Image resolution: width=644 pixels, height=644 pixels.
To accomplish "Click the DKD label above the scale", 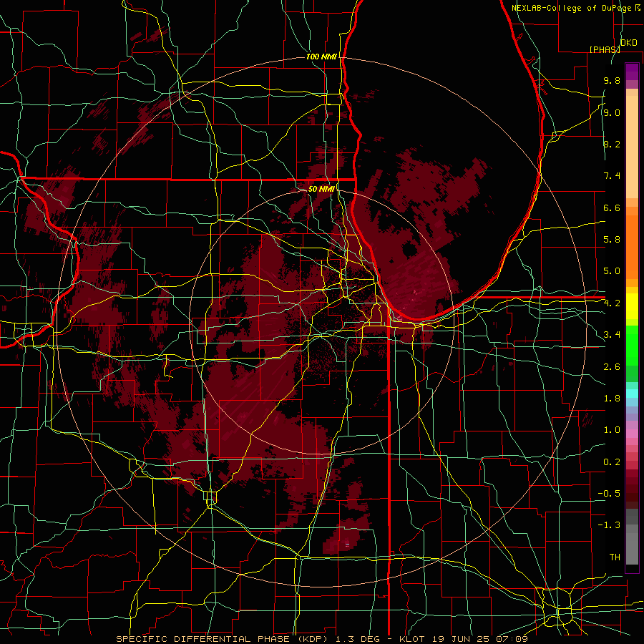I will 628,43.
